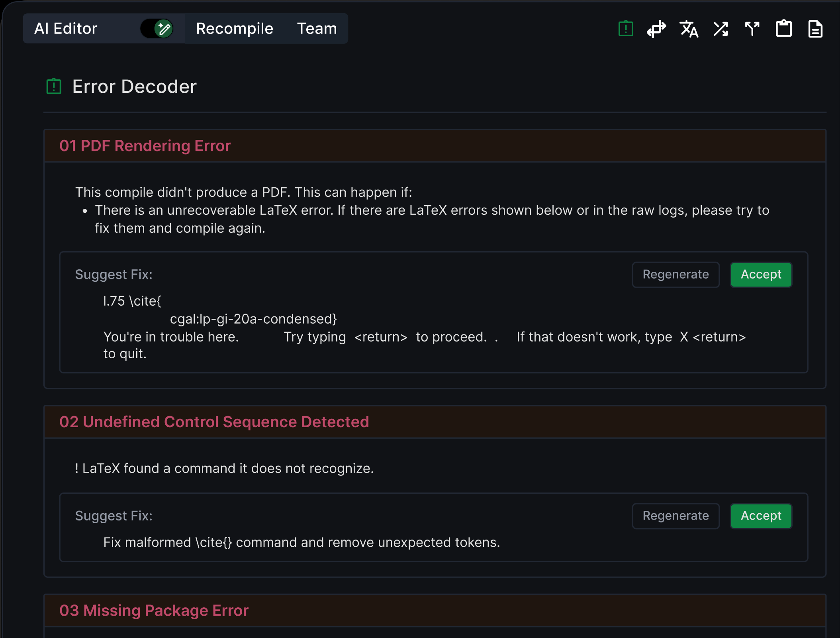Select the '01 PDF Rendering Error' header

(x=435, y=146)
